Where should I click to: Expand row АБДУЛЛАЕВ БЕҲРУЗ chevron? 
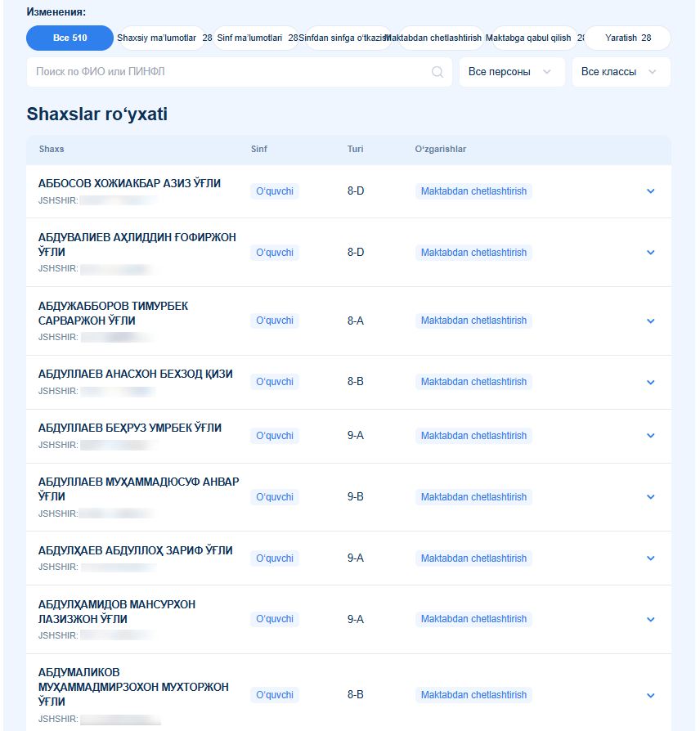(651, 436)
